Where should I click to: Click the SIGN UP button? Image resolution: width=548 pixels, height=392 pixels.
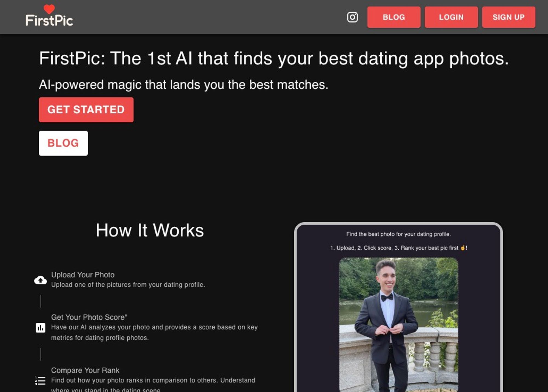509,17
